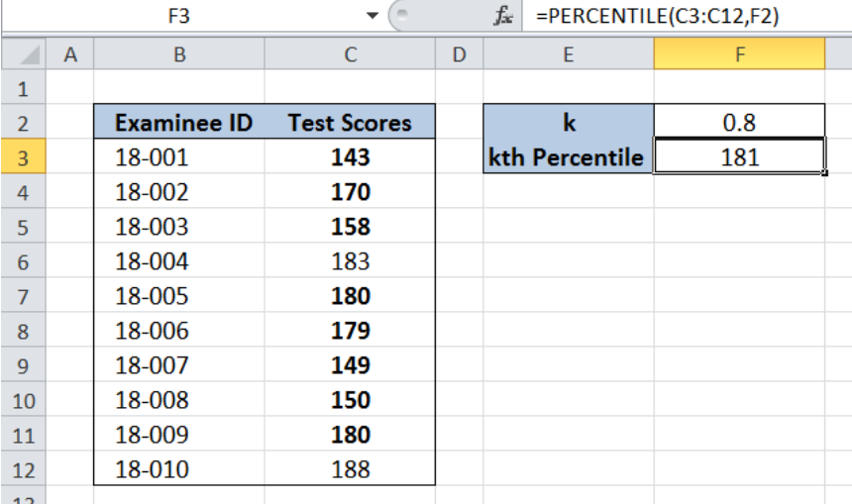Select test score cell 150
The height and width of the screenshot is (504, 852).
click(350, 400)
